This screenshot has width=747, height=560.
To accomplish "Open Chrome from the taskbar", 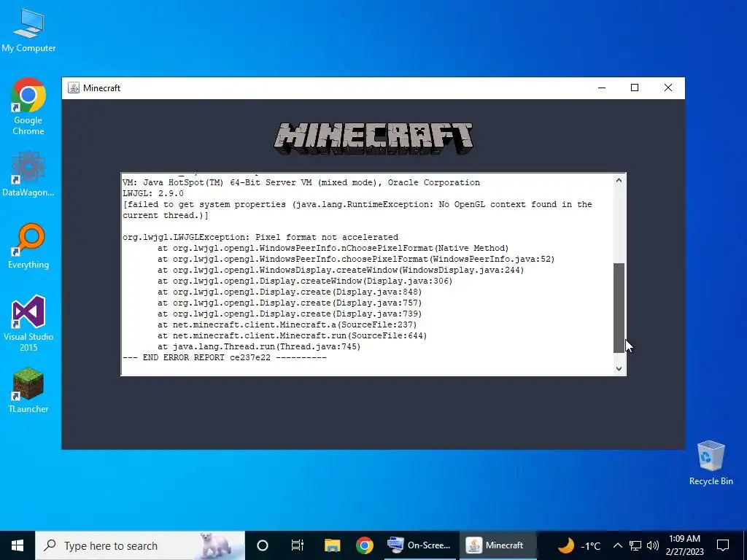I will pos(365,545).
